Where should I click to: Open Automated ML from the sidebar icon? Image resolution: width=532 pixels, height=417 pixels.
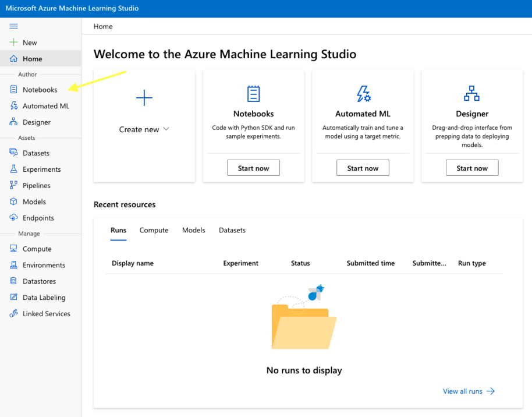click(x=14, y=106)
